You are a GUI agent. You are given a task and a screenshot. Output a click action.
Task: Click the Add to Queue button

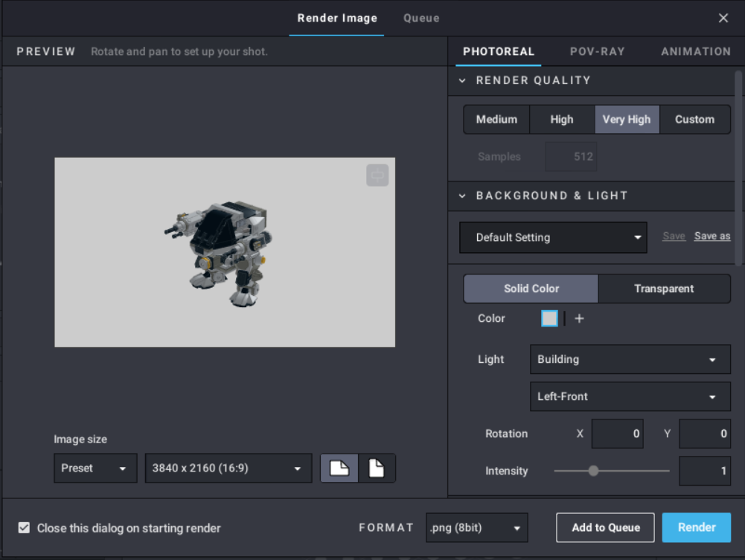coord(605,527)
